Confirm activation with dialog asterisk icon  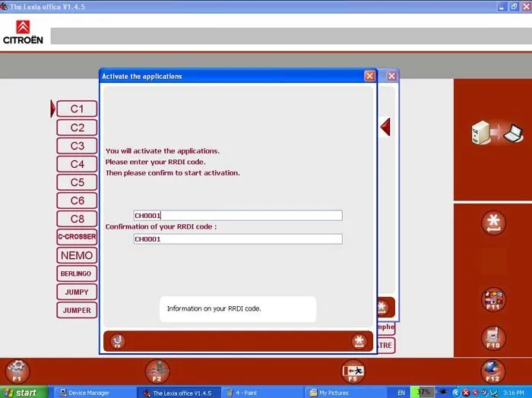tap(359, 341)
